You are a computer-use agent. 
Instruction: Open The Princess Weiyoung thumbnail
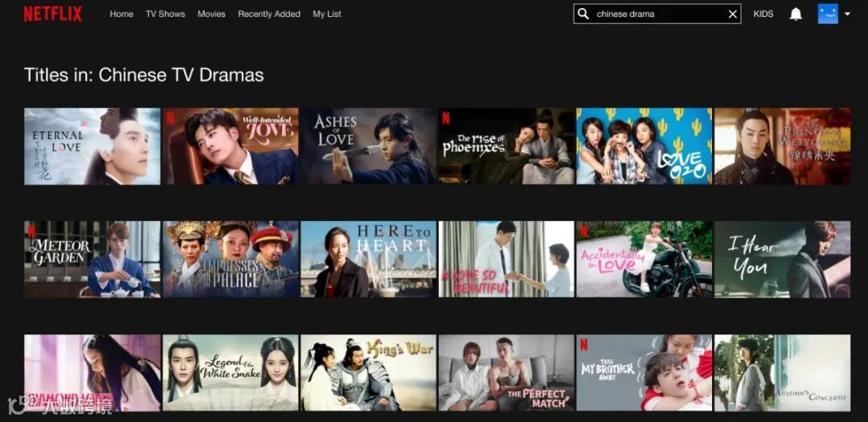pos(783,146)
